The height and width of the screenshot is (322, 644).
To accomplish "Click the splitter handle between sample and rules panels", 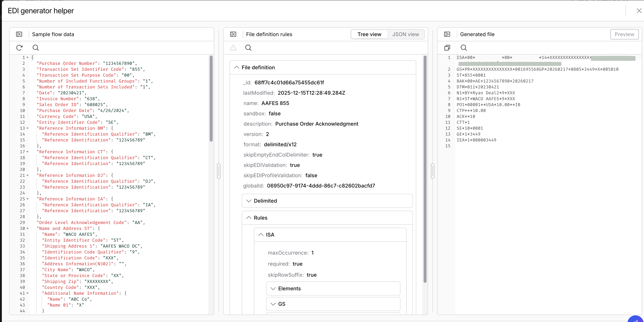I will tap(219, 171).
